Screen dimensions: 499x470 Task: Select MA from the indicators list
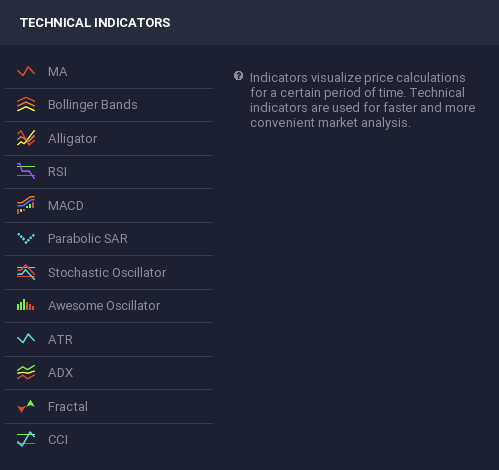click(x=109, y=72)
